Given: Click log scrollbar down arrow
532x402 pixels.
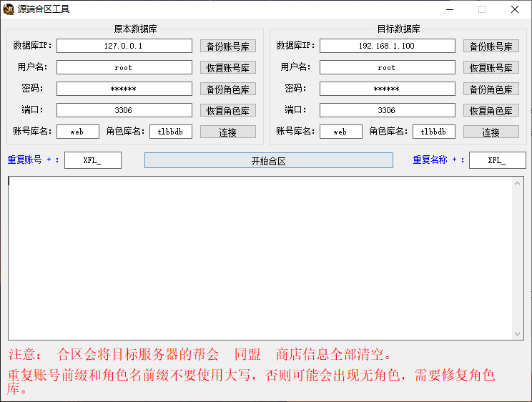Looking at the screenshot, I should point(518,334).
